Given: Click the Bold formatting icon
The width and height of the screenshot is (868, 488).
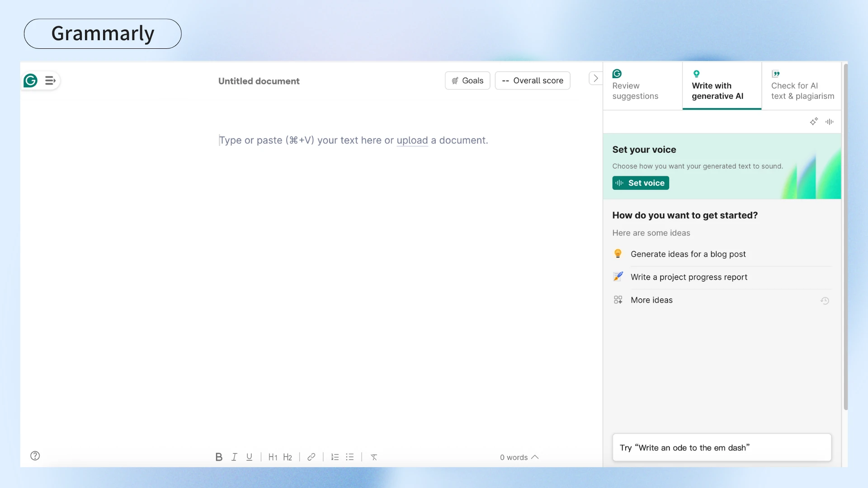Looking at the screenshot, I should pos(219,457).
